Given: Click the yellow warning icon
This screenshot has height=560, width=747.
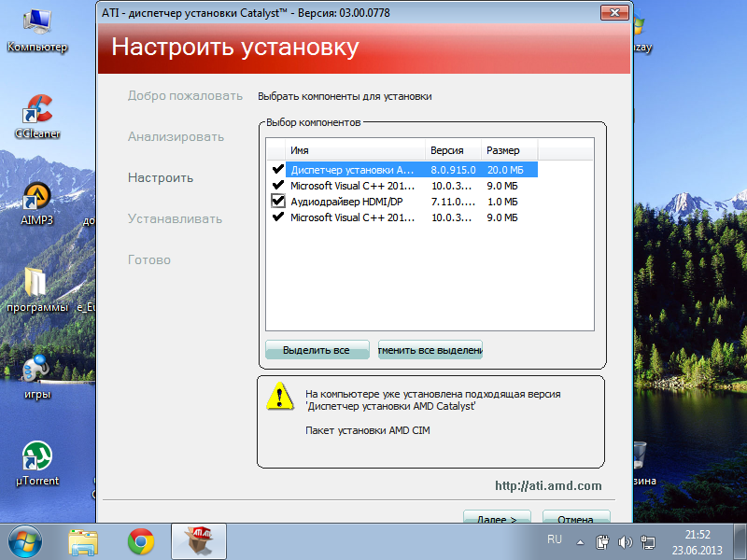Looking at the screenshot, I should pos(279,396).
